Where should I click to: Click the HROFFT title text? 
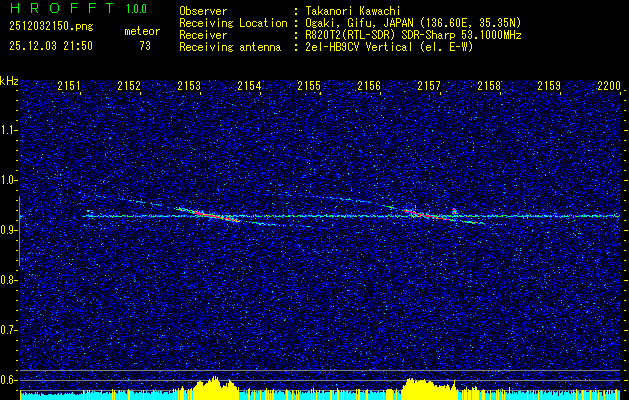pos(61,8)
